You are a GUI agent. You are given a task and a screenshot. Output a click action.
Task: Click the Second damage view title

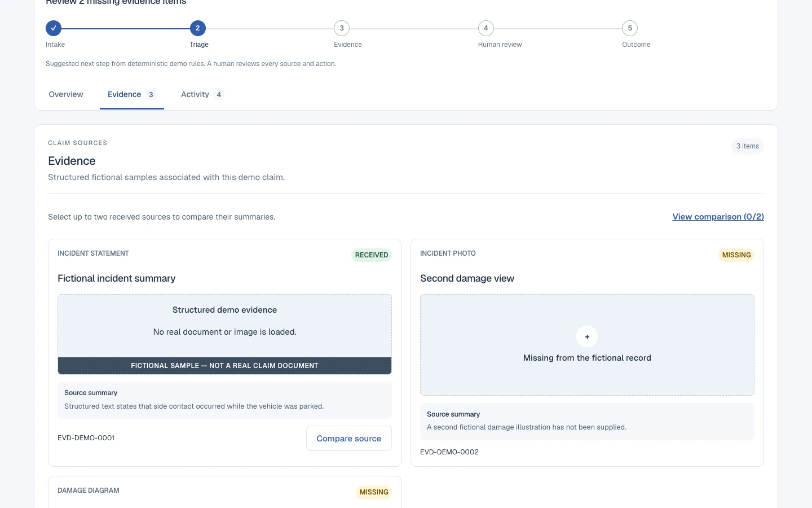467,278
